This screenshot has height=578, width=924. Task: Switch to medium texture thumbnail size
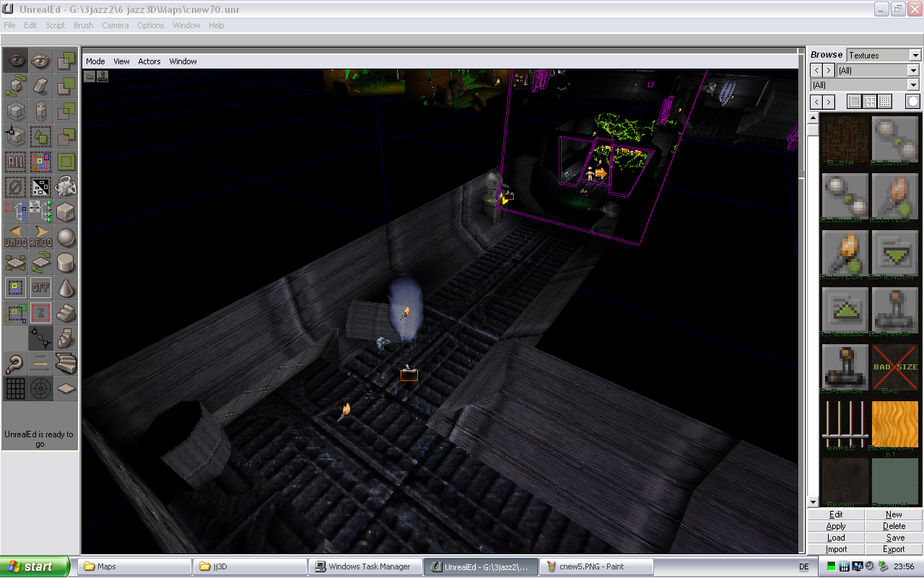pyautogui.click(x=870, y=102)
